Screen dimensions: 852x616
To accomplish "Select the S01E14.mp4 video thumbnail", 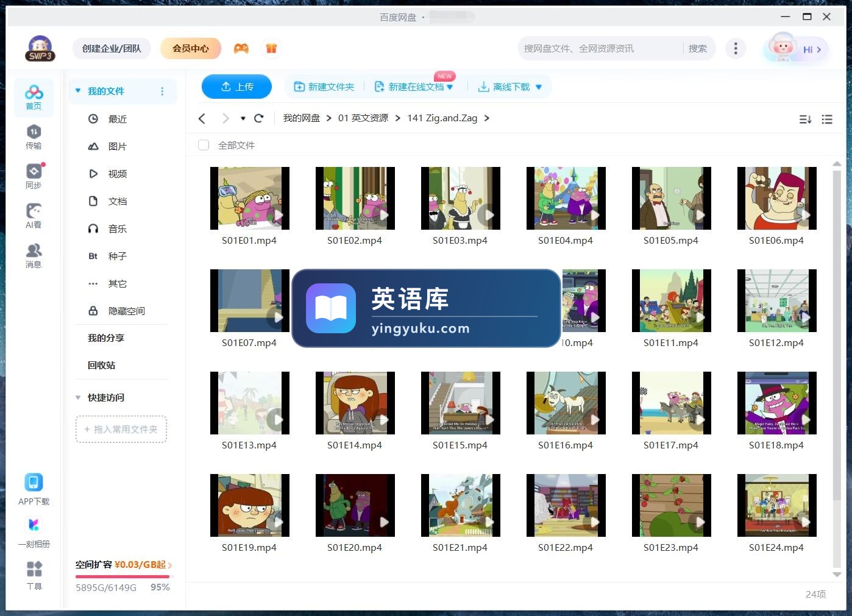I will click(355, 403).
